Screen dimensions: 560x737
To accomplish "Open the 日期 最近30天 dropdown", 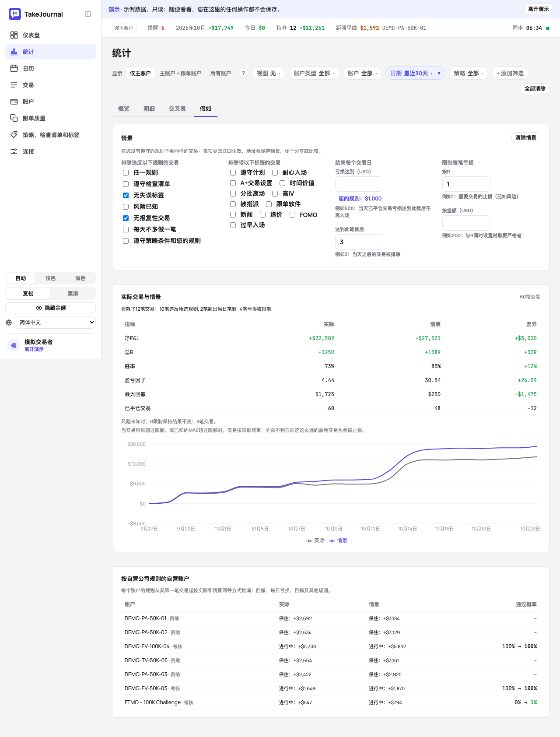I will pos(411,73).
